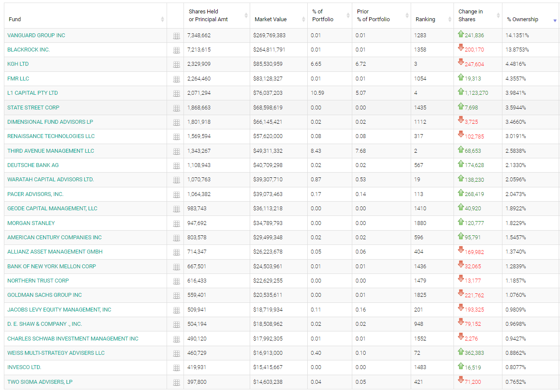The height and width of the screenshot is (392, 560).
Task: Sort by Change in Shares column
Action: [478, 16]
